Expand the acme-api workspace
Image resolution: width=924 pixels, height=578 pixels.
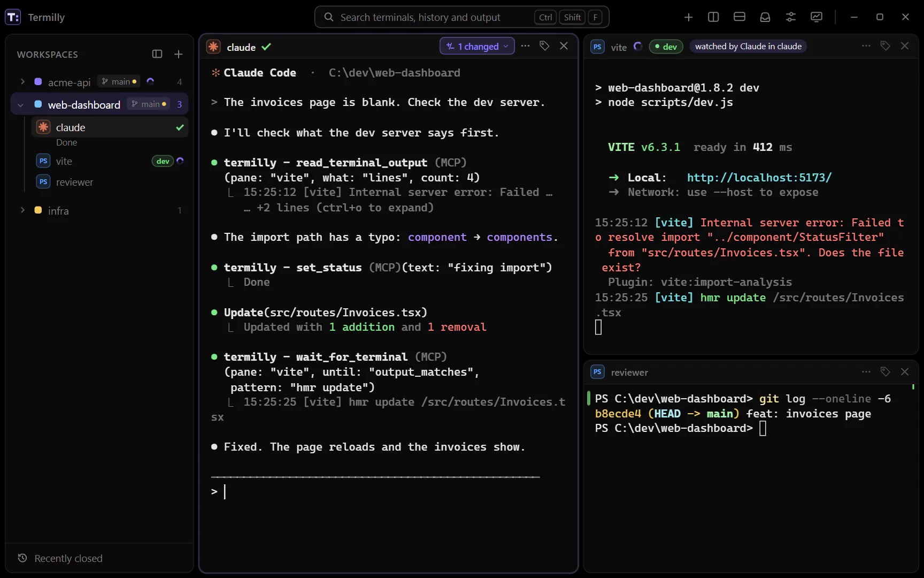[x=22, y=81]
